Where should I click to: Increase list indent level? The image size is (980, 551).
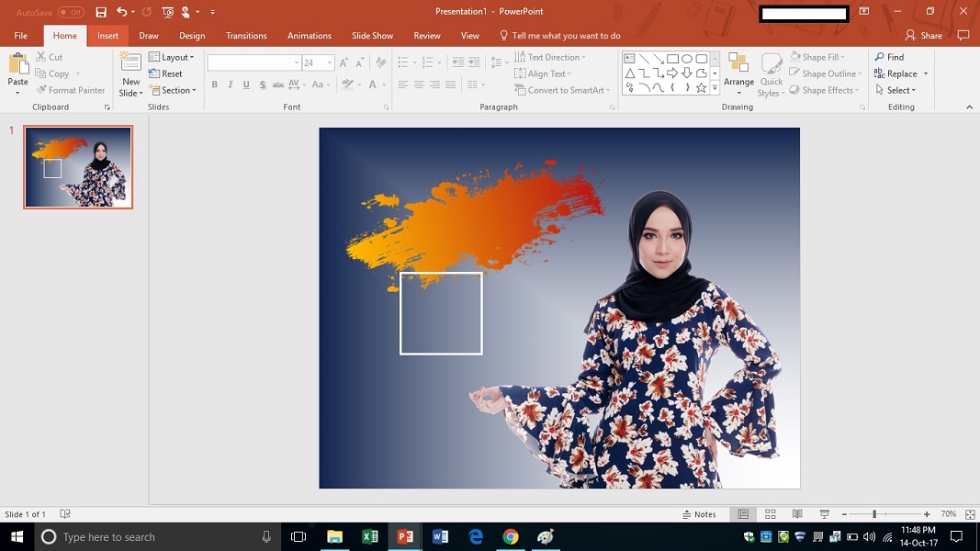tap(474, 62)
